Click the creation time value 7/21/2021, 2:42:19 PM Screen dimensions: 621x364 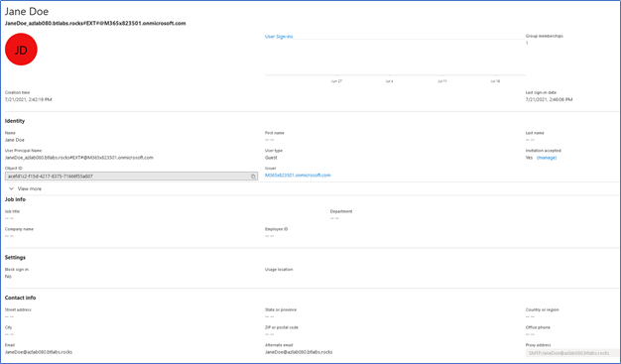click(28, 100)
